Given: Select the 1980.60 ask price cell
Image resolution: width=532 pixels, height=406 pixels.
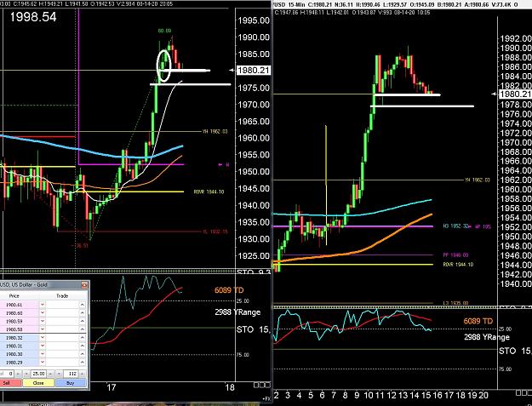Looking at the screenshot, I should (20, 312).
